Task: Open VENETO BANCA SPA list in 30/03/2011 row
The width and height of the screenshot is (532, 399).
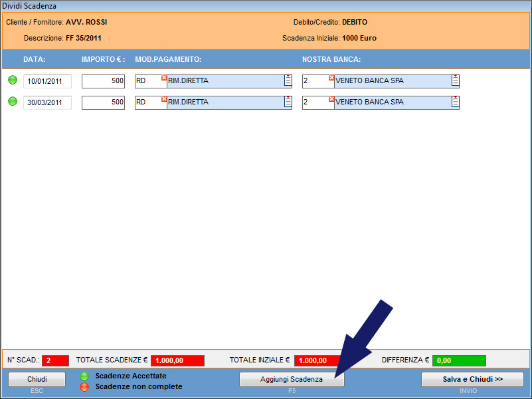Action: click(455, 102)
